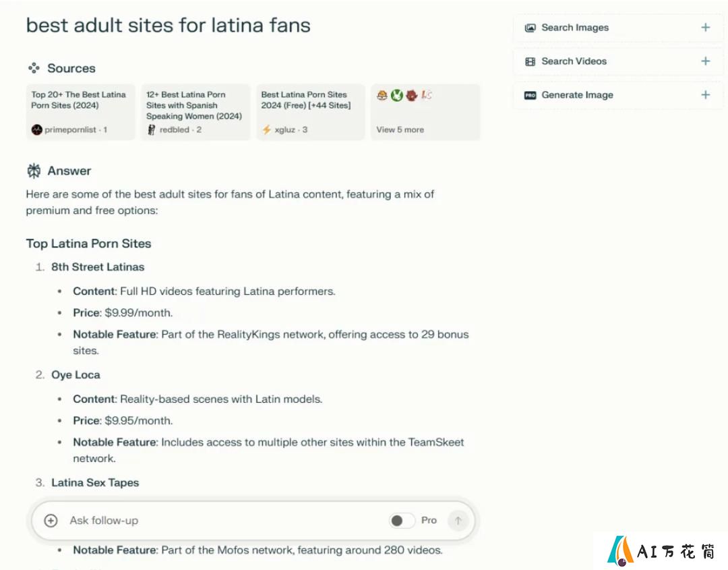Expand Search Videos with plus sign
Screen dimensions: 728x570
click(x=705, y=61)
